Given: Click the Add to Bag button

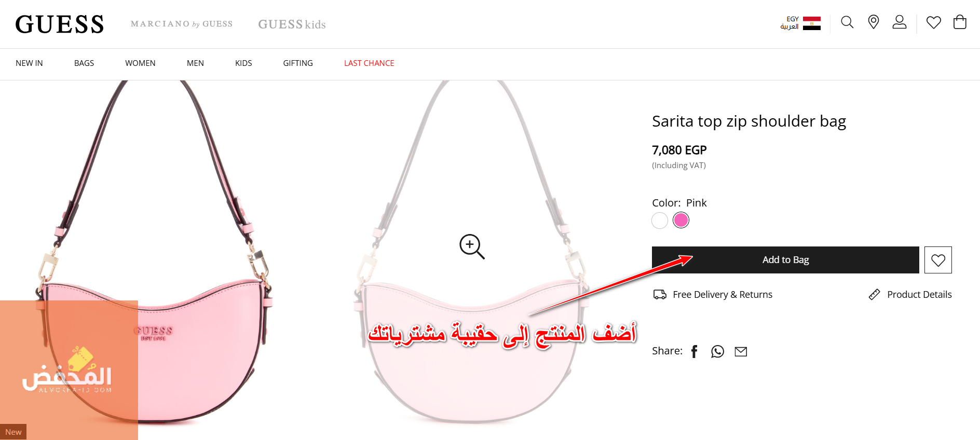Looking at the screenshot, I should [x=785, y=260].
